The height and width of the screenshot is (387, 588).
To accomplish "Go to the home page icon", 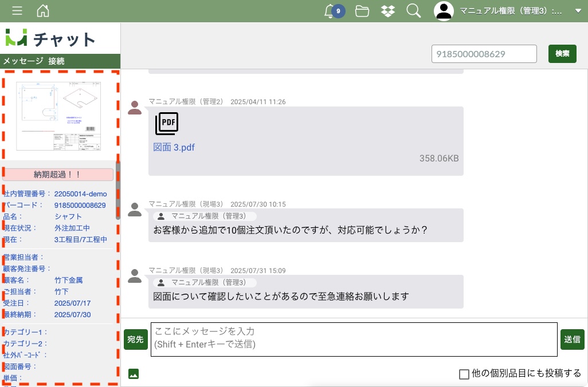I will (x=42, y=11).
